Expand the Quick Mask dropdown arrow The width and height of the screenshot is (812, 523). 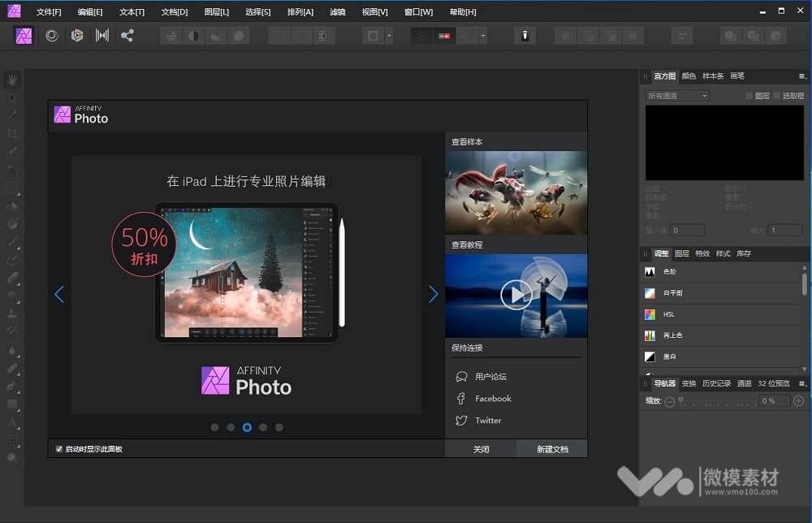pyautogui.click(x=390, y=36)
